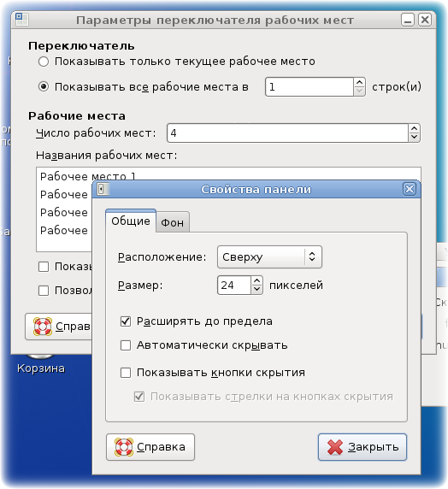Select second 'Рабочее' row in names list
448x489 pixels.
[64, 194]
